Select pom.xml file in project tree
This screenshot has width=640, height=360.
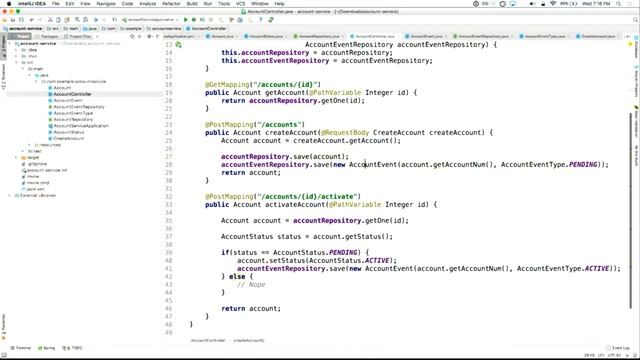point(35,189)
